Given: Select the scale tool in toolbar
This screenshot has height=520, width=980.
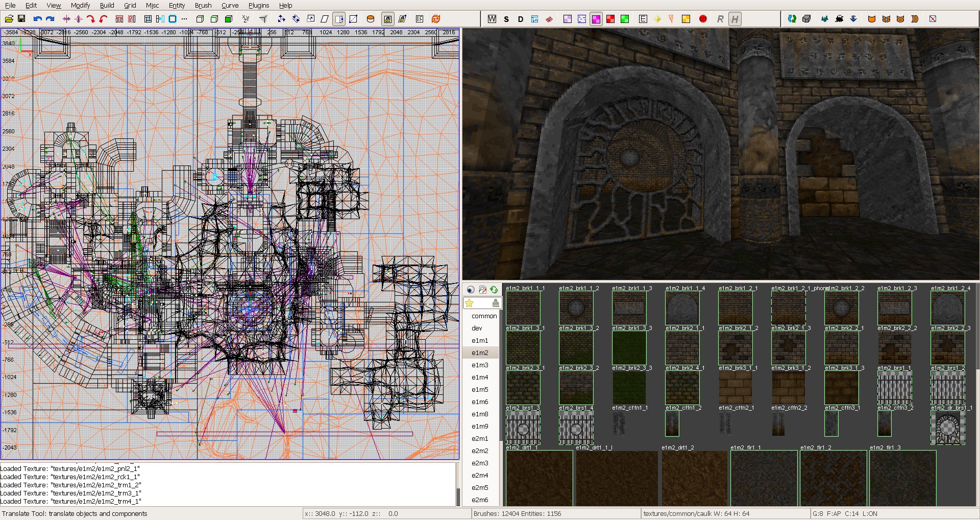Looking at the screenshot, I should pyautogui.click(x=310, y=19).
